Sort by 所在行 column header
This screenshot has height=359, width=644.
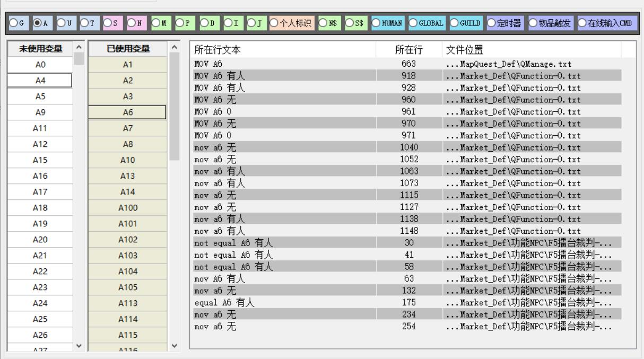pos(408,50)
